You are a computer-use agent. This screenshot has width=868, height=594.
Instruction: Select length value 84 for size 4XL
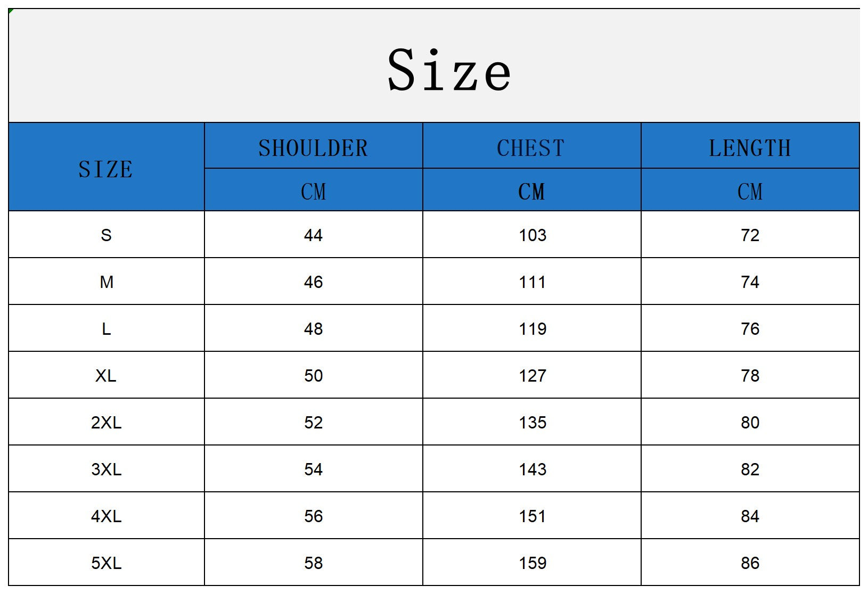point(750,516)
